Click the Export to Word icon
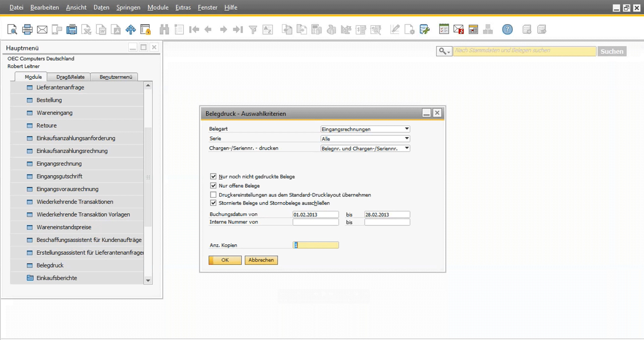644x340 pixels. tap(101, 29)
